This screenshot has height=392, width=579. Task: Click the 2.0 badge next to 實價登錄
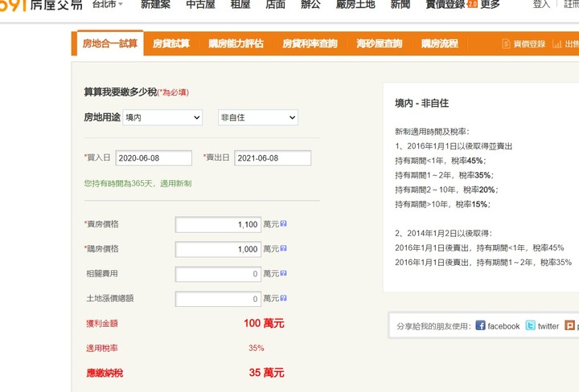click(472, 4)
